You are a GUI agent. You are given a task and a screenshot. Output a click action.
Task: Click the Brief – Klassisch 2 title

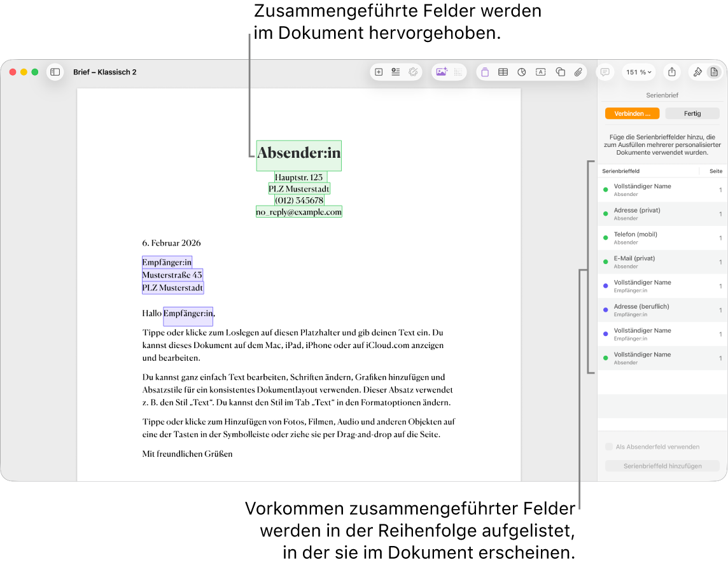tap(105, 72)
